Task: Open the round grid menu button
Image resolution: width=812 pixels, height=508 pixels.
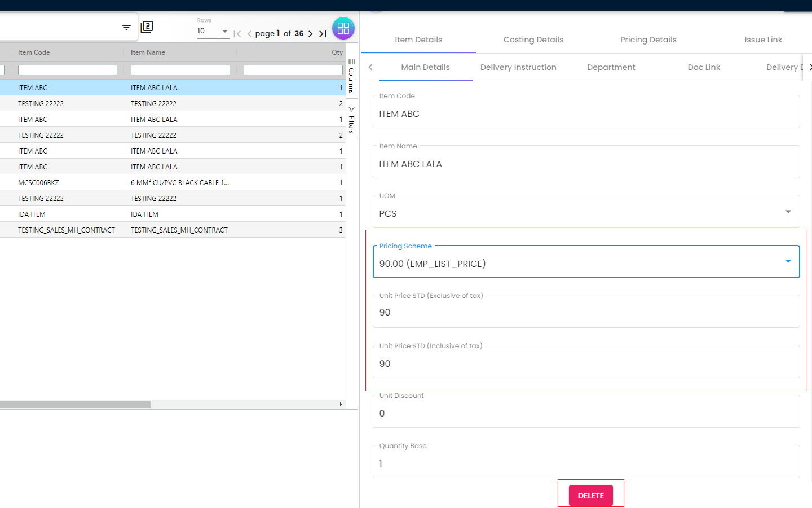Action: pos(343,28)
